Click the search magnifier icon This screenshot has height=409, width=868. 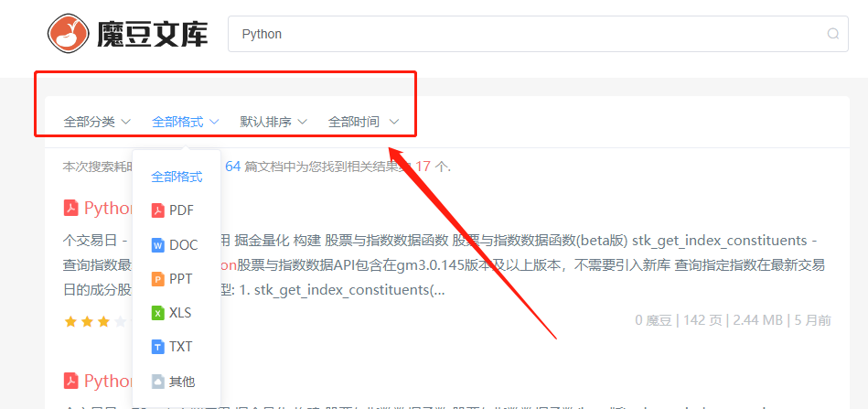tap(832, 34)
